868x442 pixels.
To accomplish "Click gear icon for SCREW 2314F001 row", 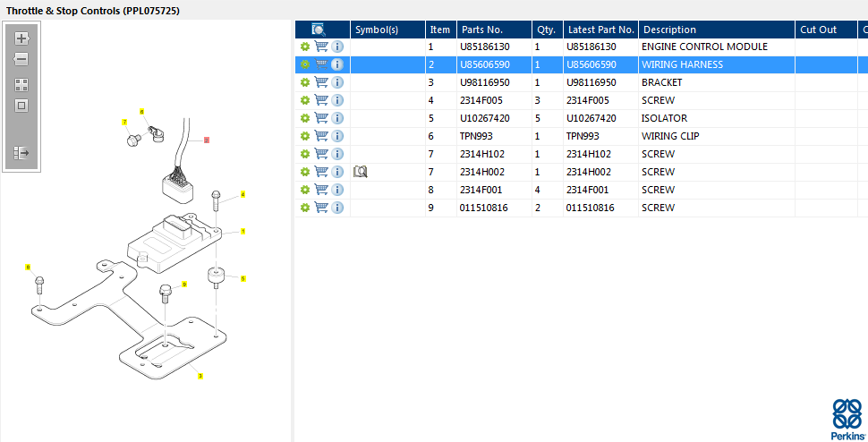I will pyautogui.click(x=304, y=190).
